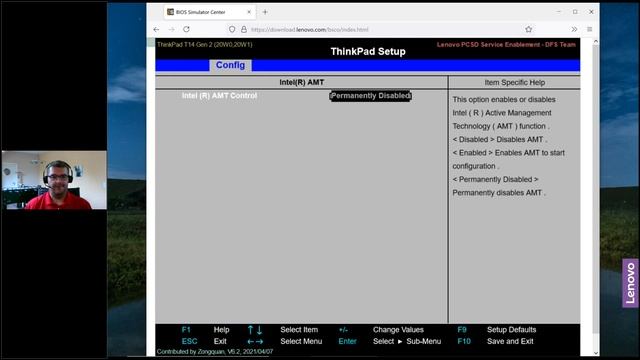Click the page scrollbar down arrow

pos(596,353)
